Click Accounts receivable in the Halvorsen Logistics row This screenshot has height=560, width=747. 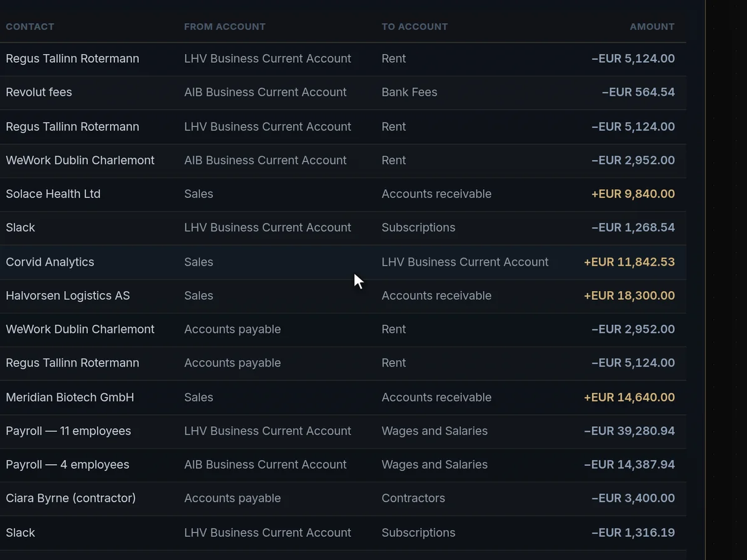436,296
